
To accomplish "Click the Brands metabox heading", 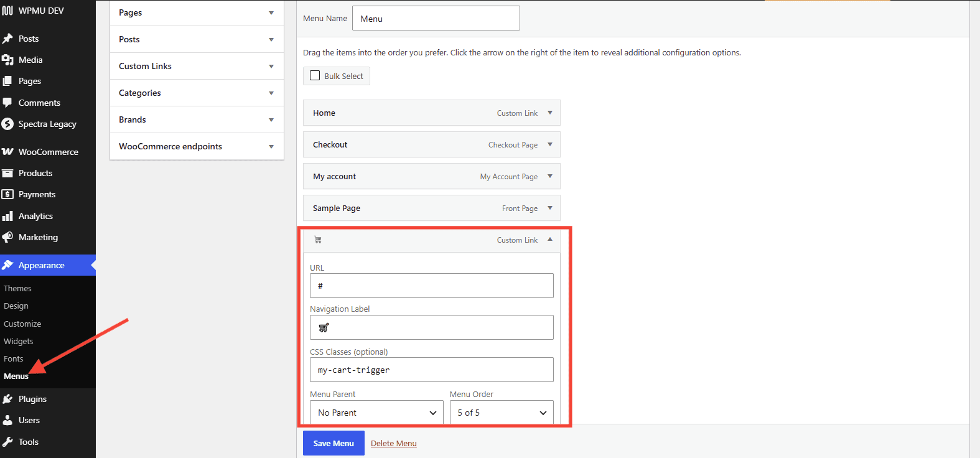I will [x=133, y=119].
